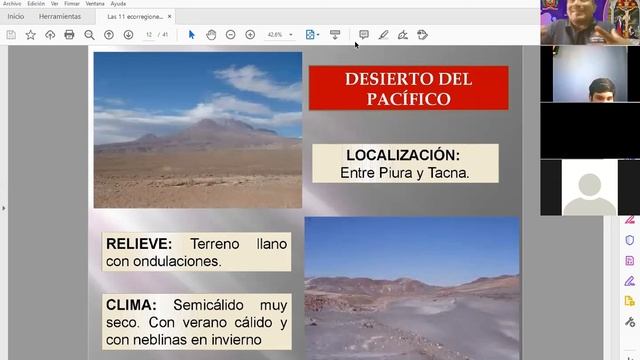Zoom in with plus button
This screenshot has height=360, width=640.
[250, 35]
